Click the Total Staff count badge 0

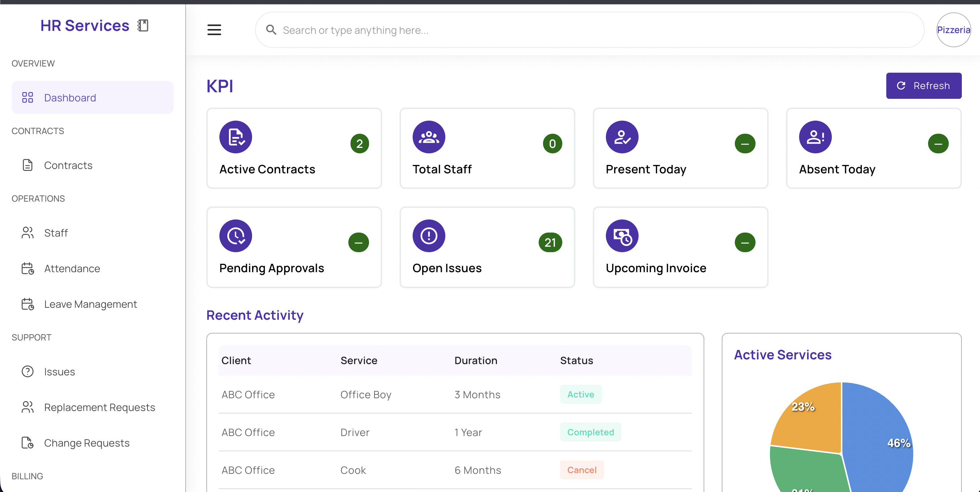tap(552, 144)
